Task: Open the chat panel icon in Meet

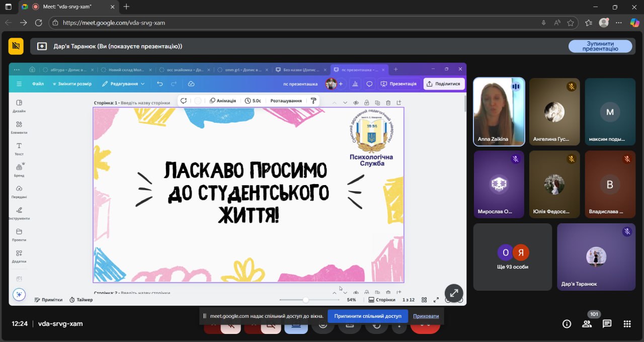Action: click(607, 324)
